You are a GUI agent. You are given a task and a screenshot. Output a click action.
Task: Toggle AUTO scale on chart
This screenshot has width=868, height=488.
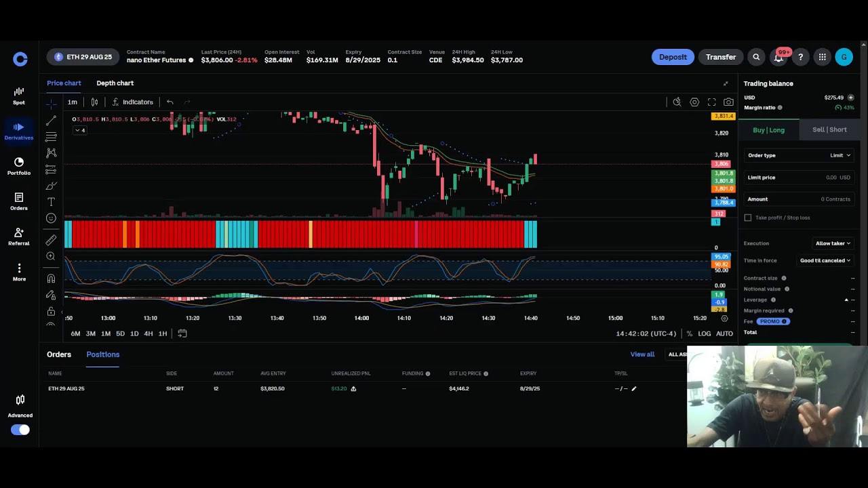(x=724, y=333)
